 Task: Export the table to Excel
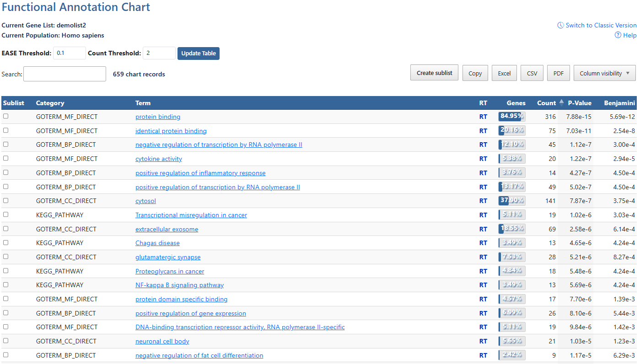tap(504, 73)
